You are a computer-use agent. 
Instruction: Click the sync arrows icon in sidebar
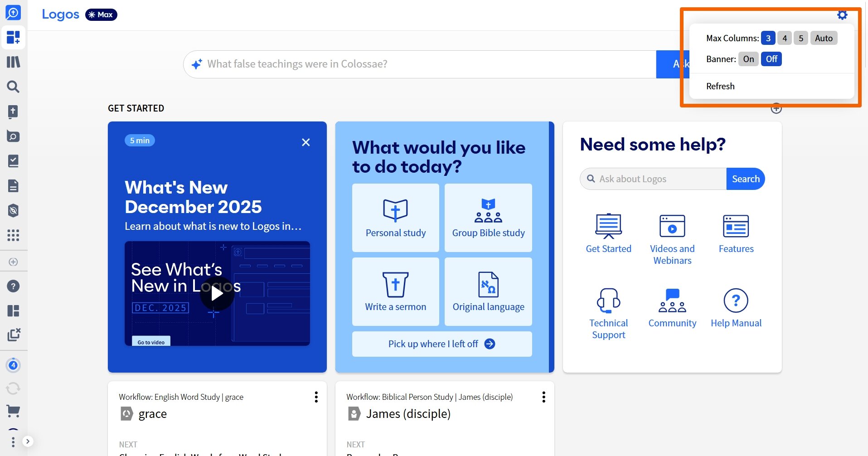coord(13,388)
